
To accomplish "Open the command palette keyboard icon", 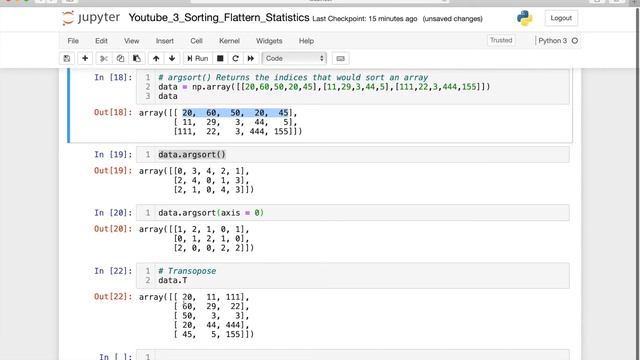I will pos(340,58).
